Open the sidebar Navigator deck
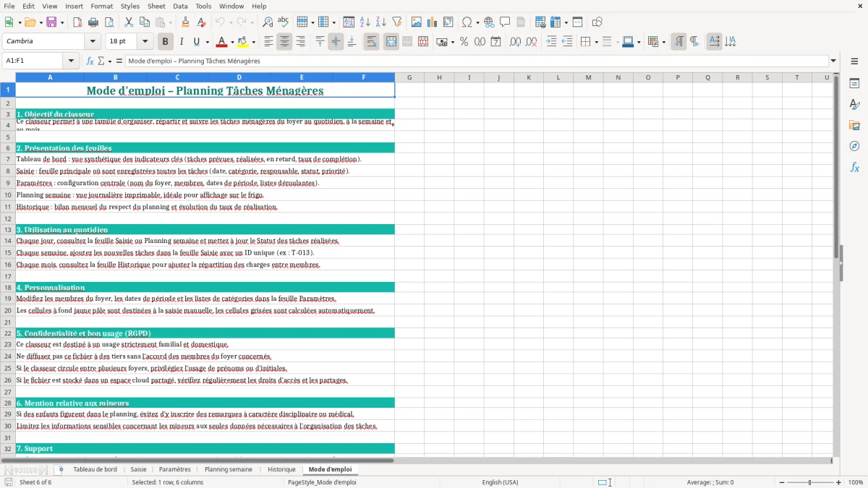The image size is (868, 488). [x=854, y=146]
